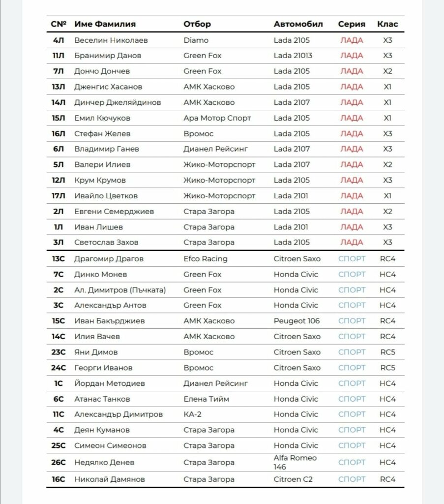Click the 'Име Фамилия' column header
The height and width of the screenshot is (504, 444).
(x=105, y=24)
